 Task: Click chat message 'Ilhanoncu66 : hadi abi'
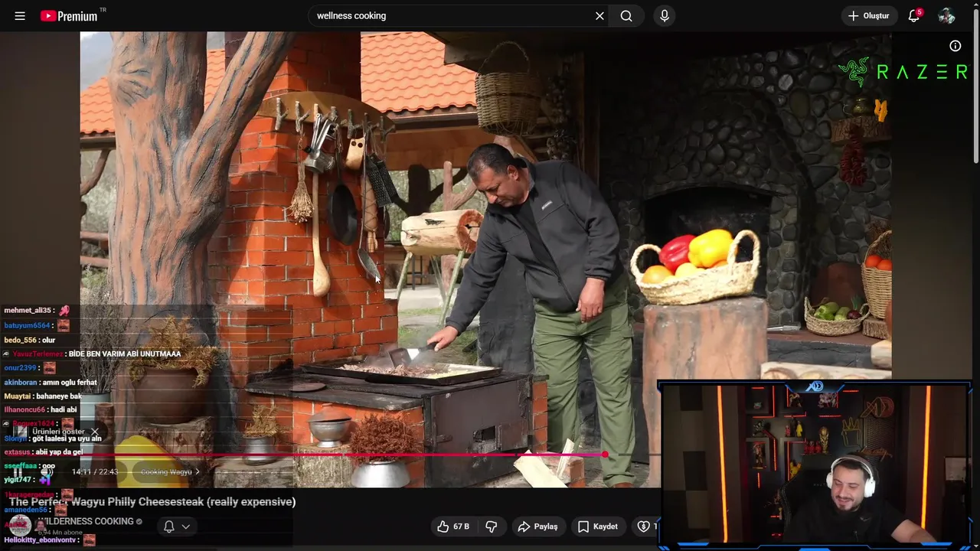(x=40, y=410)
